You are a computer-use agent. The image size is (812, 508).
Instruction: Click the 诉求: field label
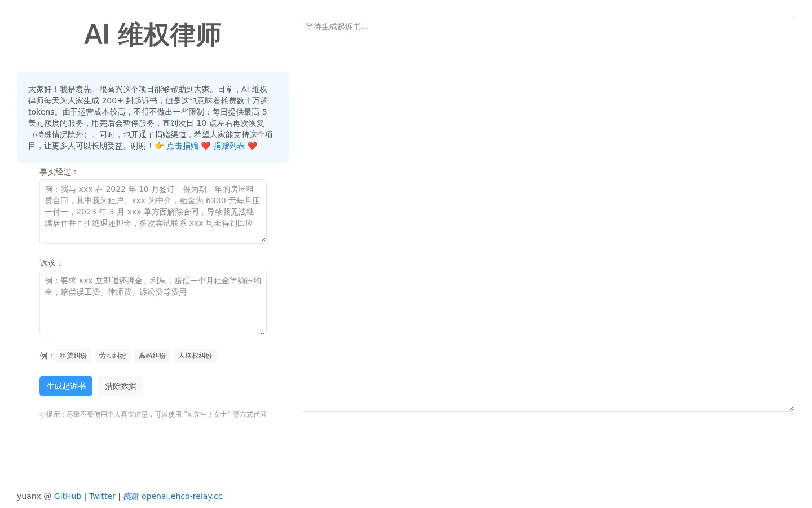(x=51, y=263)
